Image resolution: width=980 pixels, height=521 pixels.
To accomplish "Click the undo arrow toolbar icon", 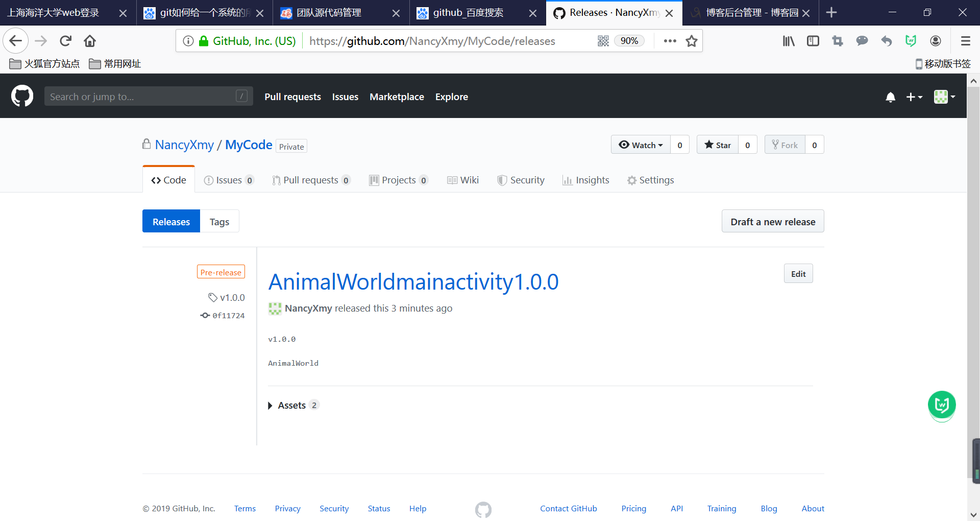I will (887, 41).
